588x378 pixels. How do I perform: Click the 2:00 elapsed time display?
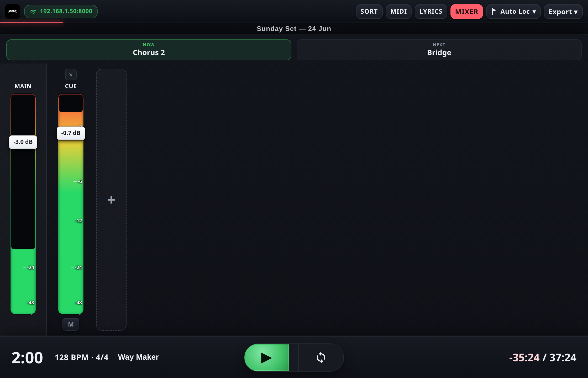pos(27,358)
